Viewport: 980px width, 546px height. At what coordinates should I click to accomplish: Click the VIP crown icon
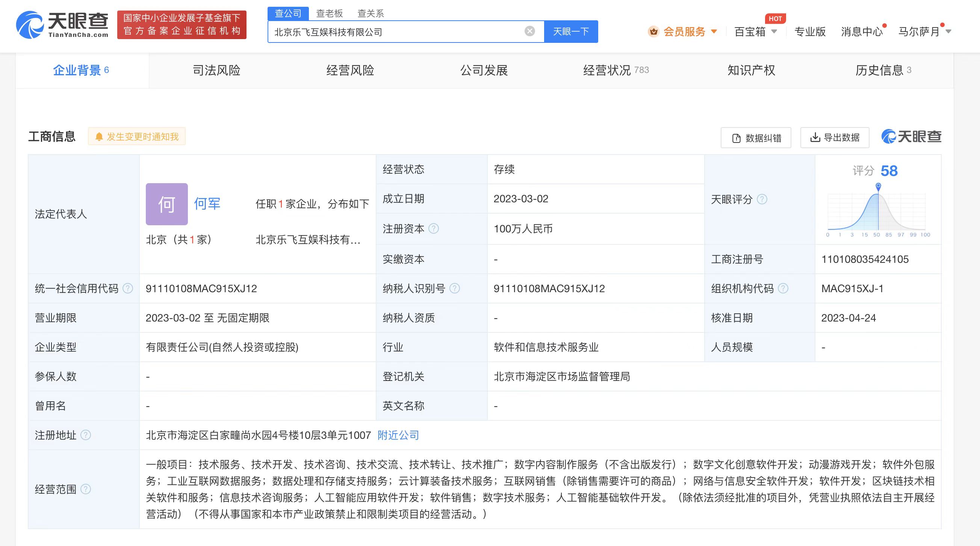[x=653, y=32]
